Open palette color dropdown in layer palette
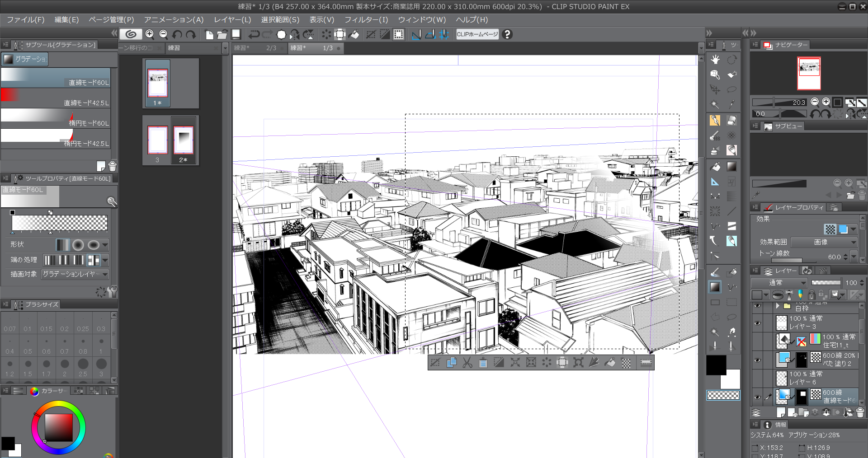The height and width of the screenshot is (458, 868). click(x=761, y=295)
